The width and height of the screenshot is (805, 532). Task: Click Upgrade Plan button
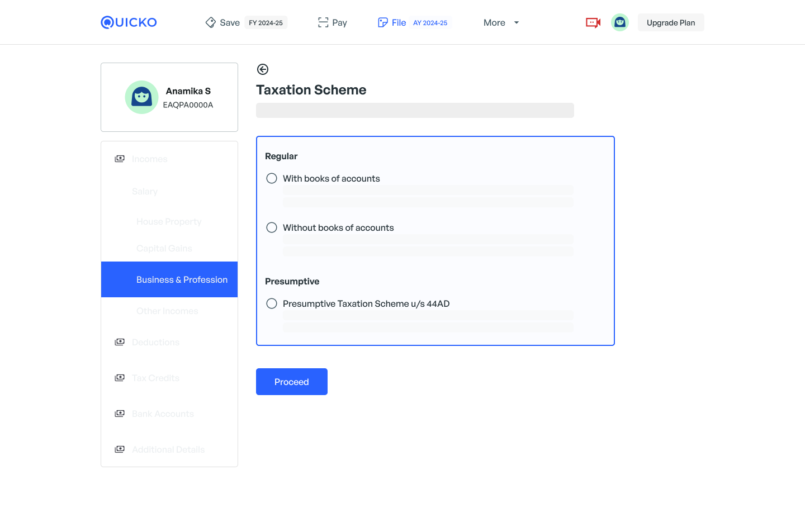pyautogui.click(x=671, y=22)
